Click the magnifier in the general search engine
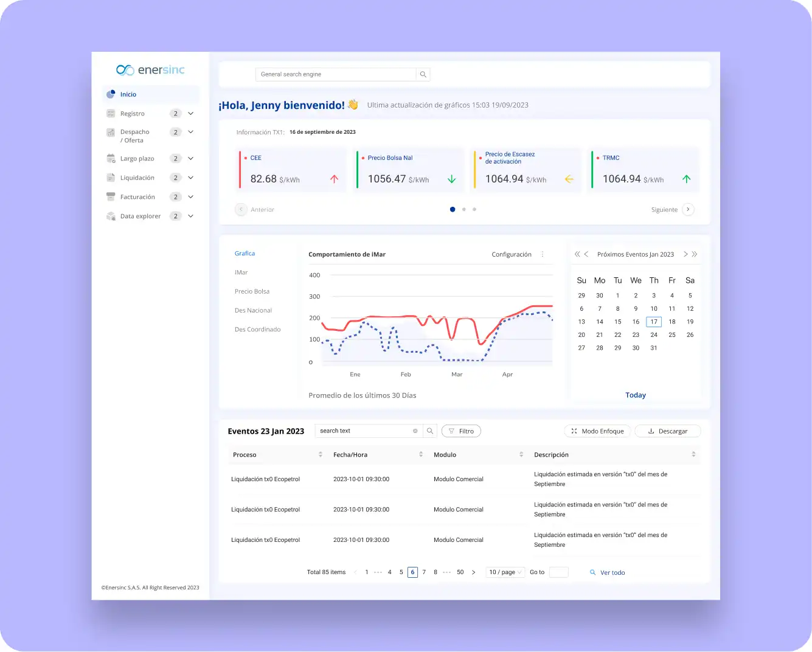Viewport: 812px width, 652px height. point(423,74)
